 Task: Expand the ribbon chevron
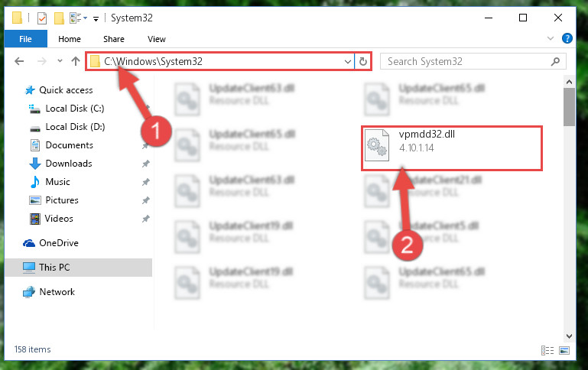[x=550, y=38]
